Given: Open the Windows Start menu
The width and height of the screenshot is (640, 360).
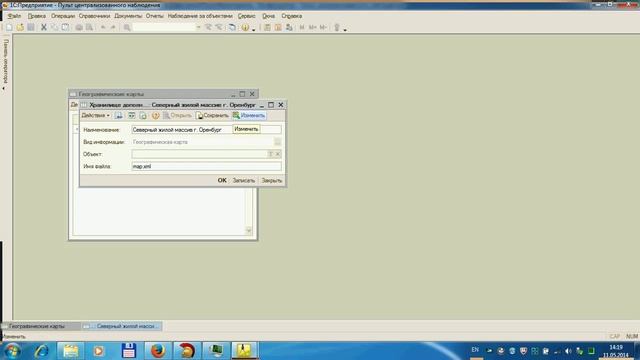Looking at the screenshot, I should 12,351.
